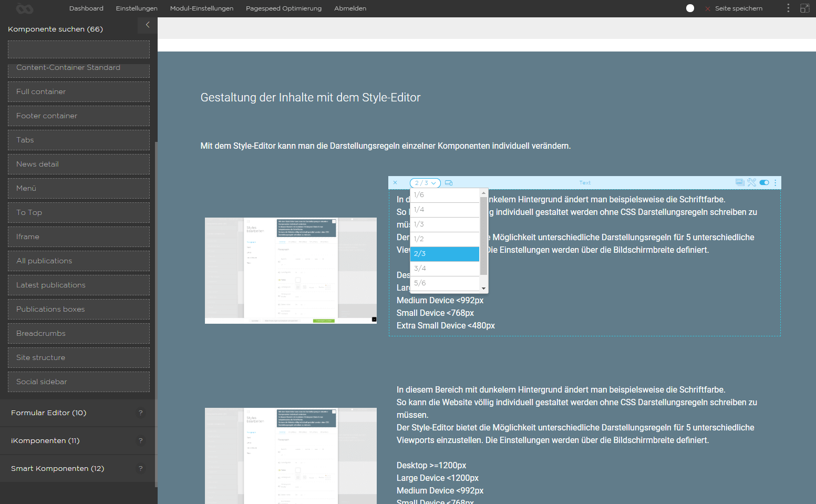The width and height of the screenshot is (816, 504).
Task: Open Text component three-dot options menu
Action: click(776, 182)
